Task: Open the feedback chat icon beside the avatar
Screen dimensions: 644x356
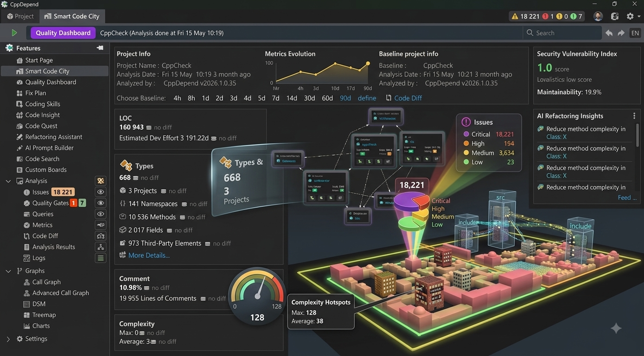Action: tap(615, 16)
